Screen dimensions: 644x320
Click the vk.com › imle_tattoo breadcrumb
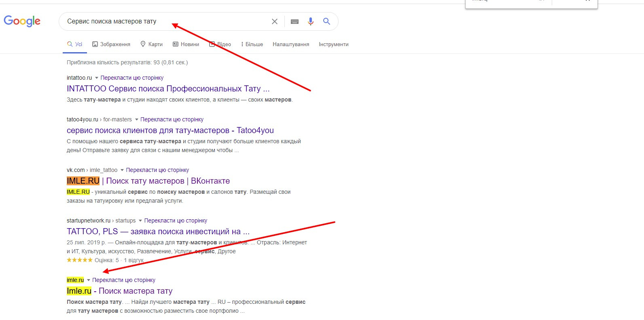[92, 170]
